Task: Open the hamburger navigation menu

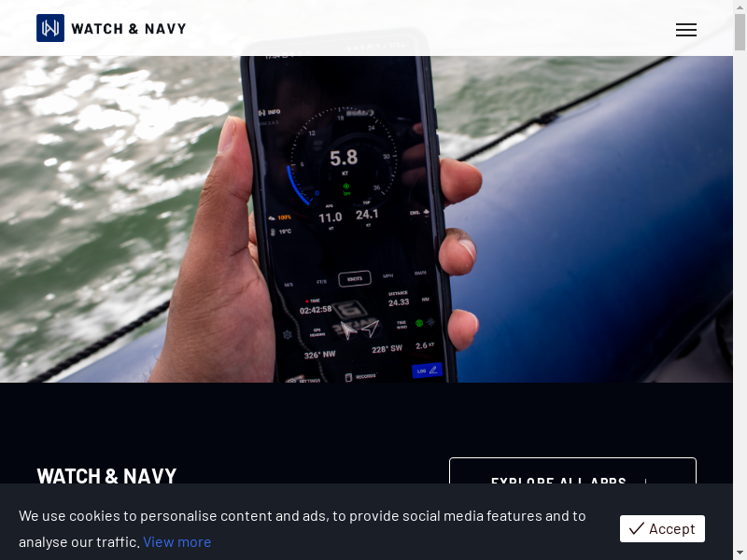Action: coord(686,30)
